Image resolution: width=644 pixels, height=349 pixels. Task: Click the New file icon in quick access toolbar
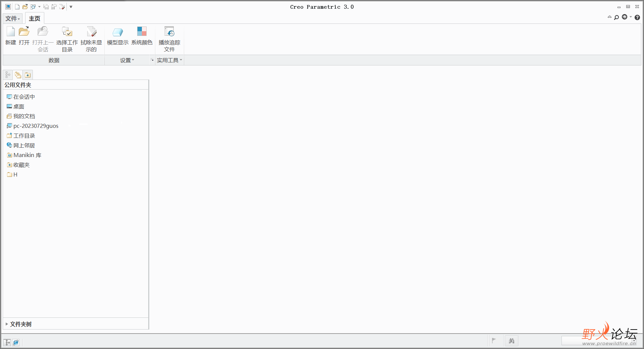point(17,7)
